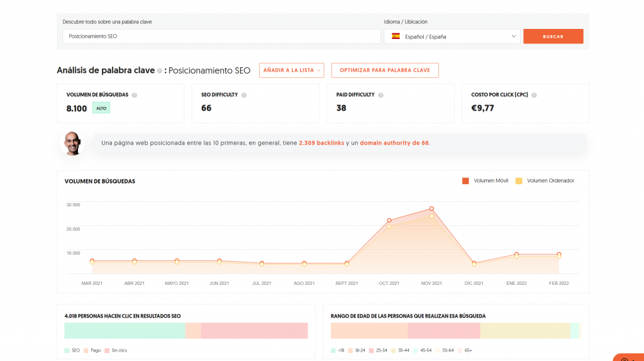Click the Pago legend swatch
The width and height of the screenshot is (644, 361).
pyautogui.click(x=86, y=351)
